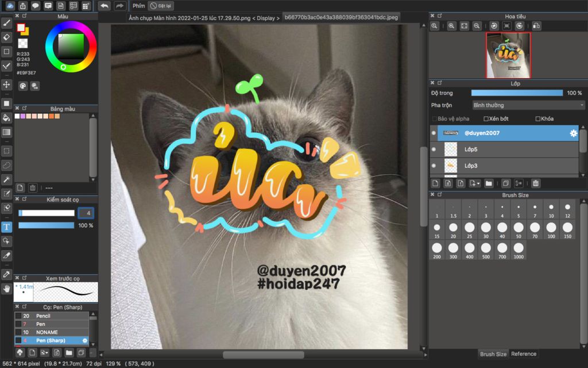The image size is (588, 368).
Task: Choose brush size 1000 preset
Action: tap(519, 251)
